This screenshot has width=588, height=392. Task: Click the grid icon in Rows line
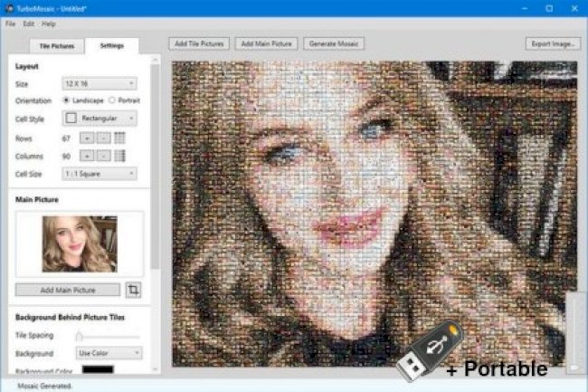(x=119, y=138)
